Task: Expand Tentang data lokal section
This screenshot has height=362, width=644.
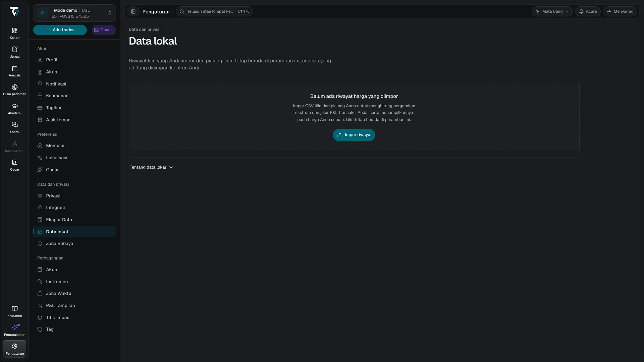Action: (x=151, y=167)
